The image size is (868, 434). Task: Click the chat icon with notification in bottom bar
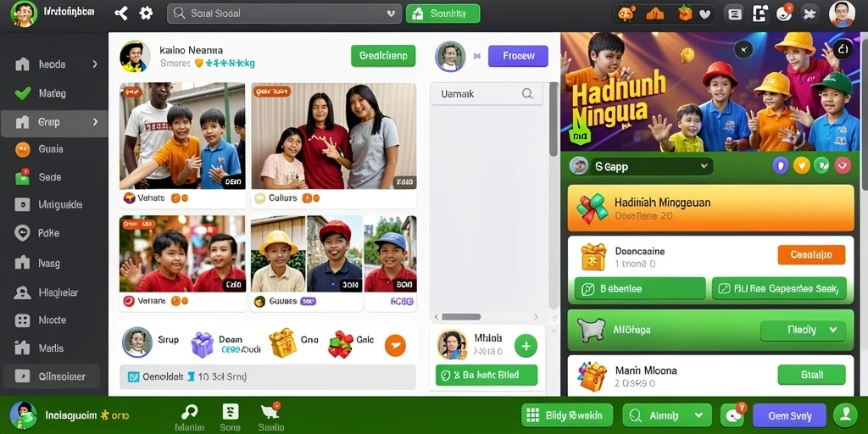click(733, 415)
